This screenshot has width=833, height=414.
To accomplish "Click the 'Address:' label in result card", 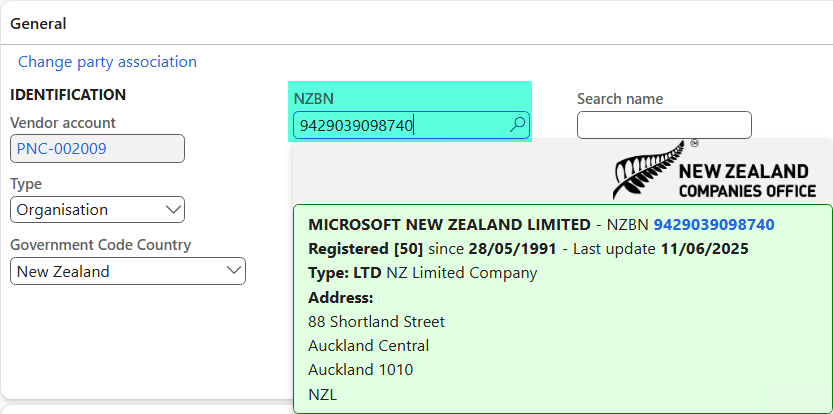I will 341,298.
